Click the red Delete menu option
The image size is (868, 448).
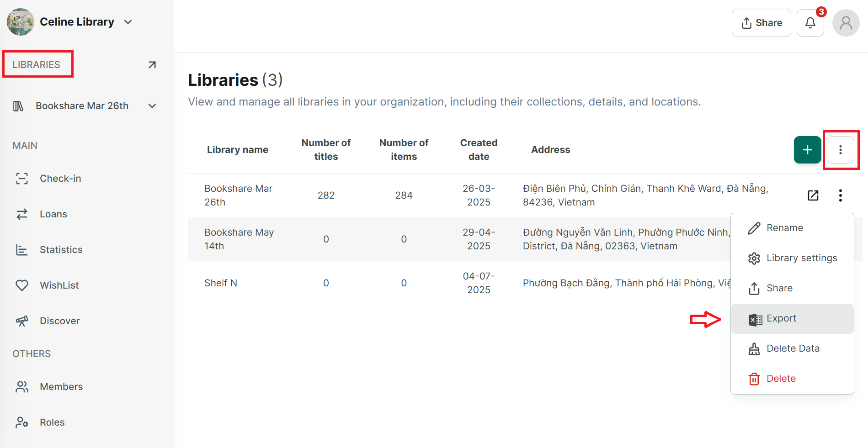(x=792, y=379)
